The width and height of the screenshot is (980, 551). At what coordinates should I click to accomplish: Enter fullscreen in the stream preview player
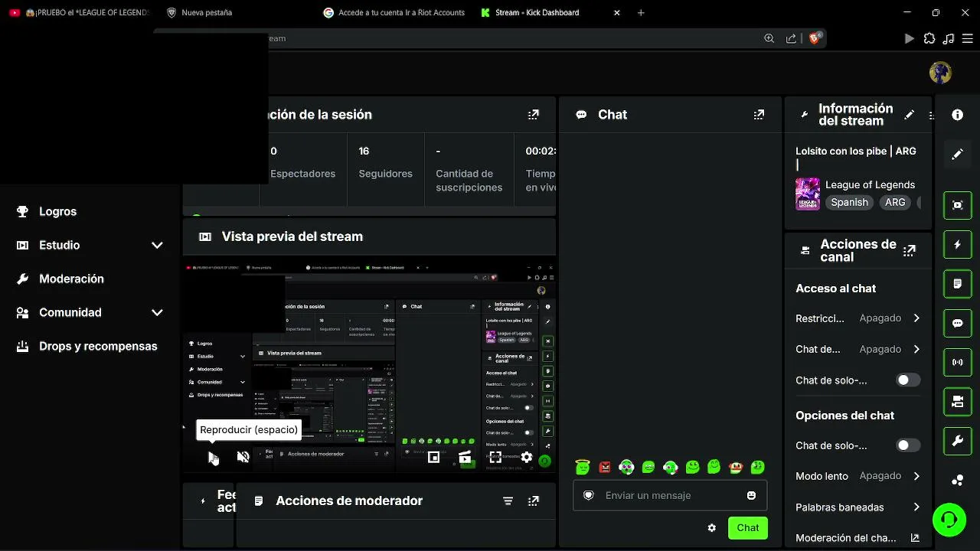495,457
